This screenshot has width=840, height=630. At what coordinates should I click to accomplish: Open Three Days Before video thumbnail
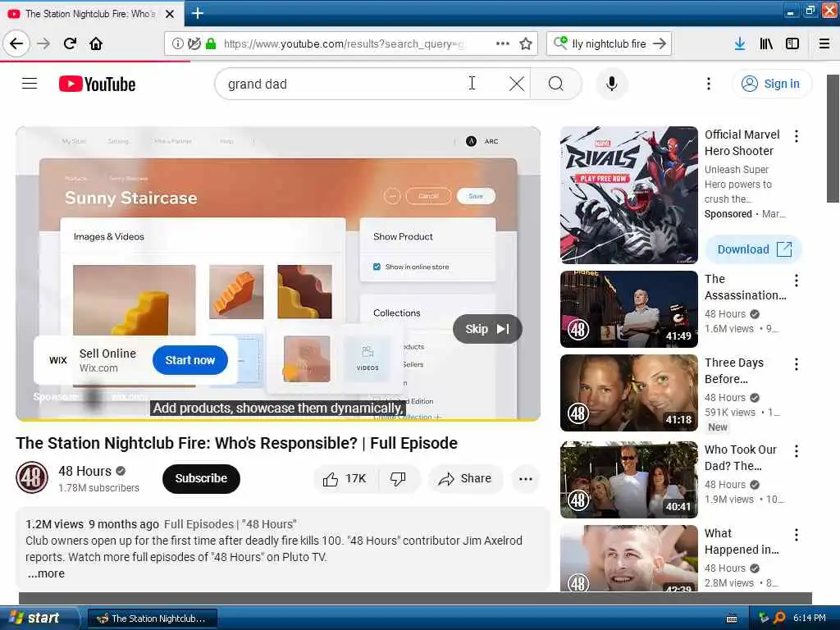(629, 393)
